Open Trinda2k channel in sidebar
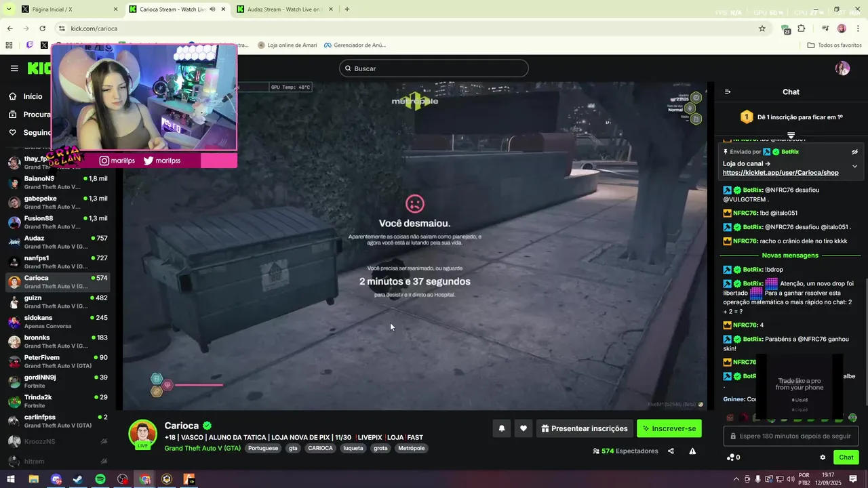This screenshot has height=488, width=868. pos(58,401)
